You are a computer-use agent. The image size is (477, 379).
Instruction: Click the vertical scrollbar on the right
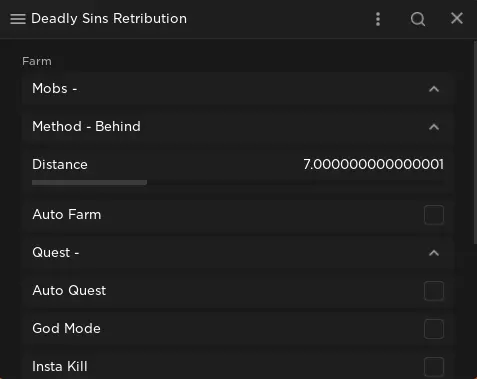475,143
